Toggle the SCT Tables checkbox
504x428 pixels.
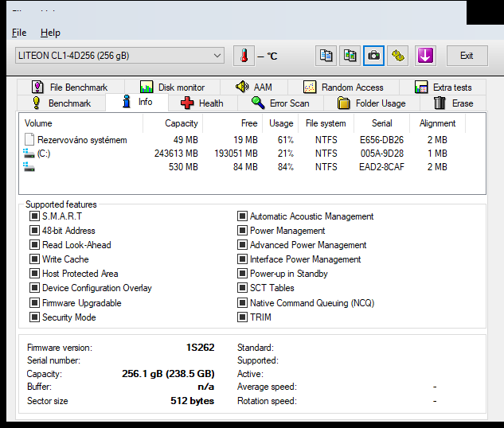coord(242,287)
